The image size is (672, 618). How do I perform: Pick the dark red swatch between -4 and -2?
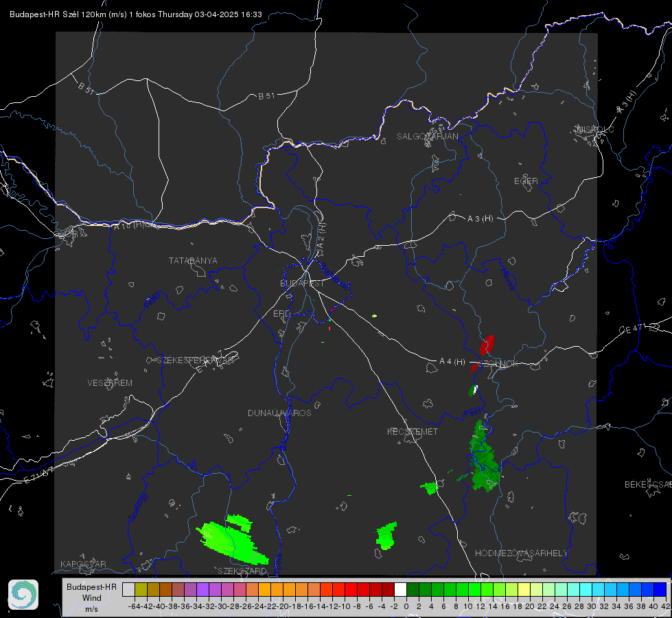(389, 589)
